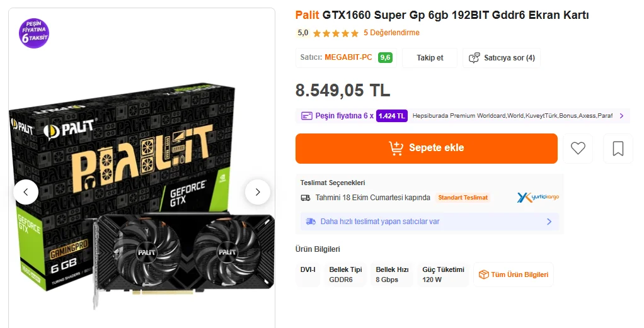Expand installment options chevron
Image resolution: width=644 pixels, height=328 pixels.
pos(621,116)
